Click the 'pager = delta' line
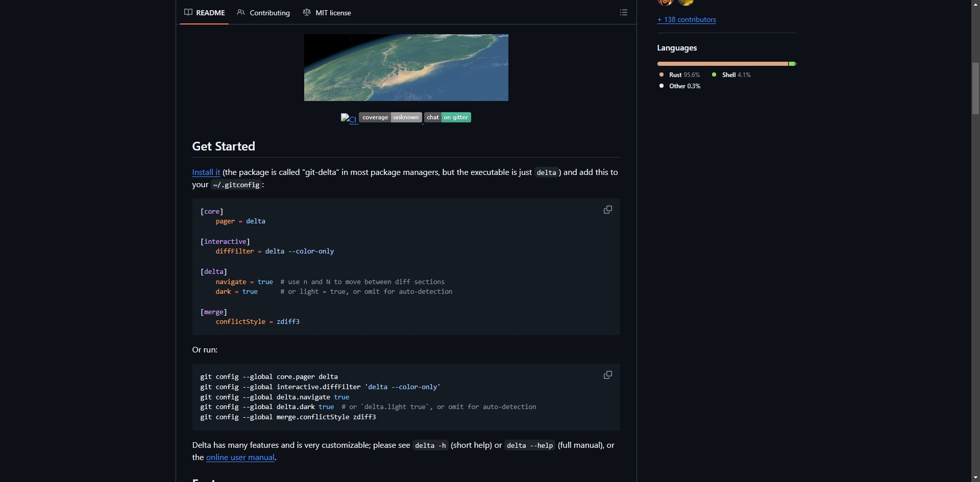 pos(240,221)
